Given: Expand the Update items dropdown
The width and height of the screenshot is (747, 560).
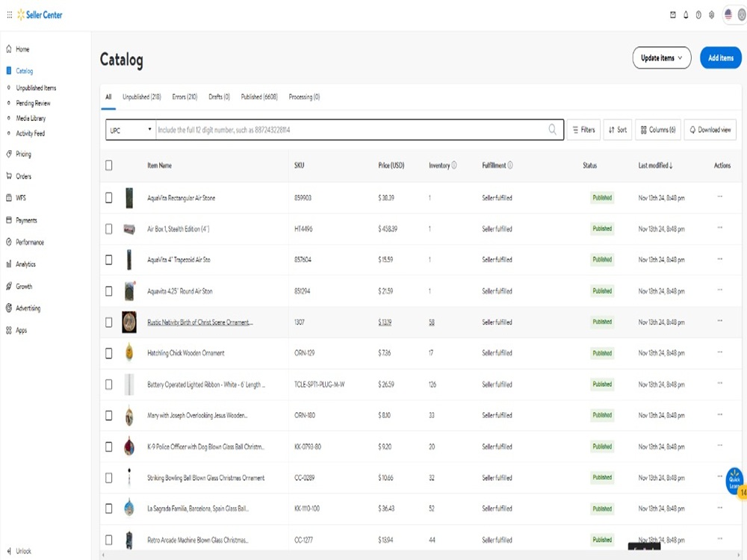Looking at the screenshot, I should pyautogui.click(x=662, y=57).
